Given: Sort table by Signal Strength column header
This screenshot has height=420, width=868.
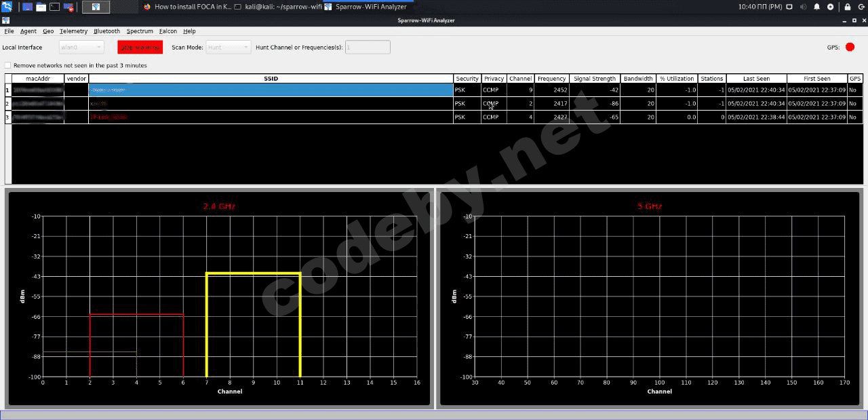Looking at the screenshot, I should [x=595, y=79].
